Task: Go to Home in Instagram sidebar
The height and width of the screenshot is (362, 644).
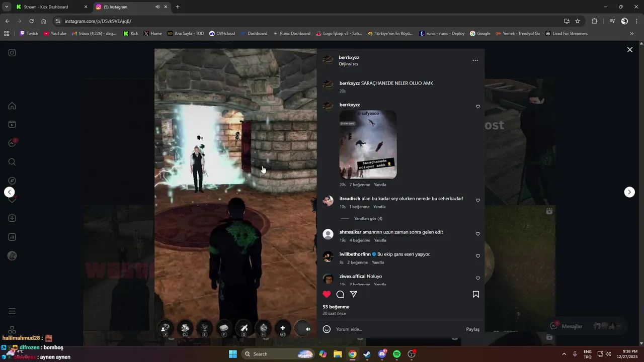Action: (12, 106)
